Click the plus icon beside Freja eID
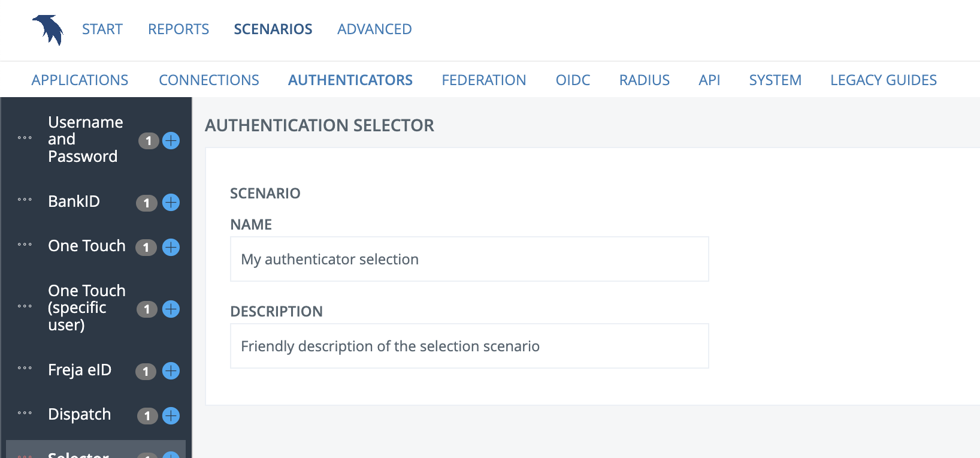This screenshot has height=458, width=980. coord(171,371)
